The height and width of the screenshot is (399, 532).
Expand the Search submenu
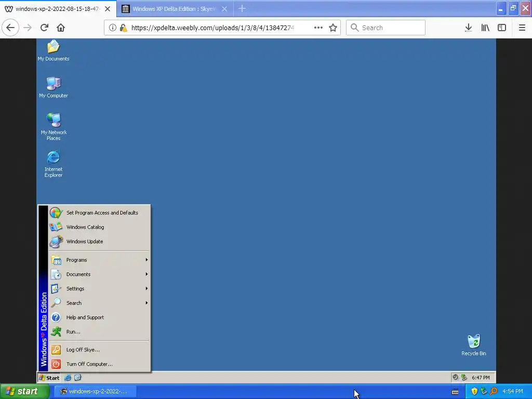pos(99,303)
